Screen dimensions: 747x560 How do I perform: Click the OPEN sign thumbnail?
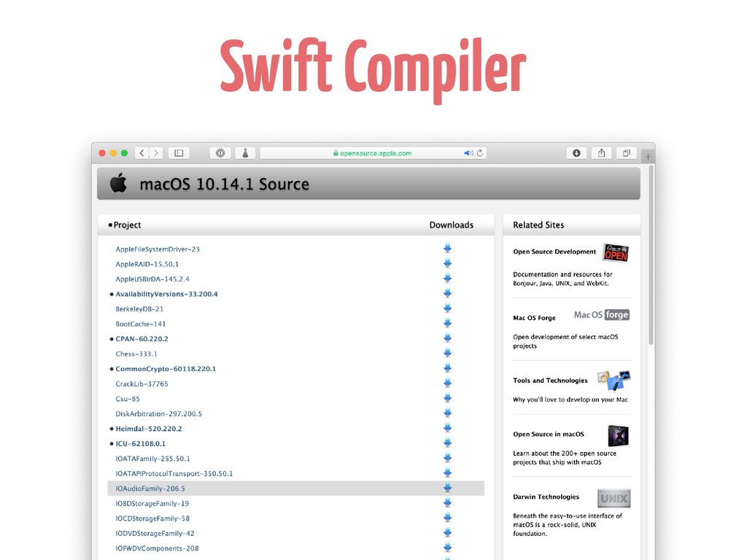coord(616,252)
